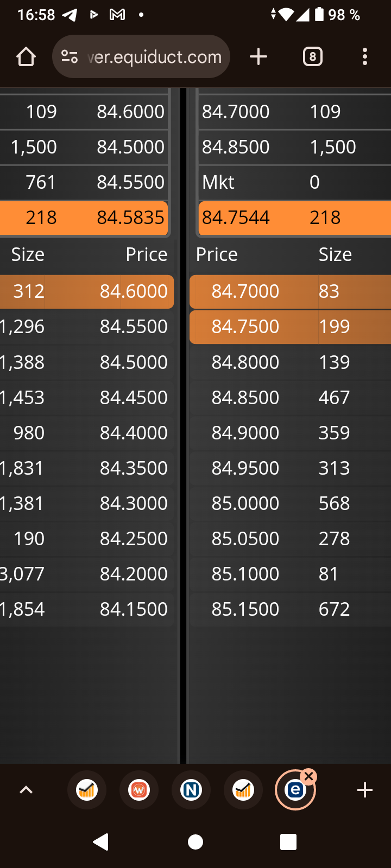Tap the Android recent apps square
Image resolution: width=391 pixels, height=868 pixels.
pyautogui.click(x=288, y=842)
